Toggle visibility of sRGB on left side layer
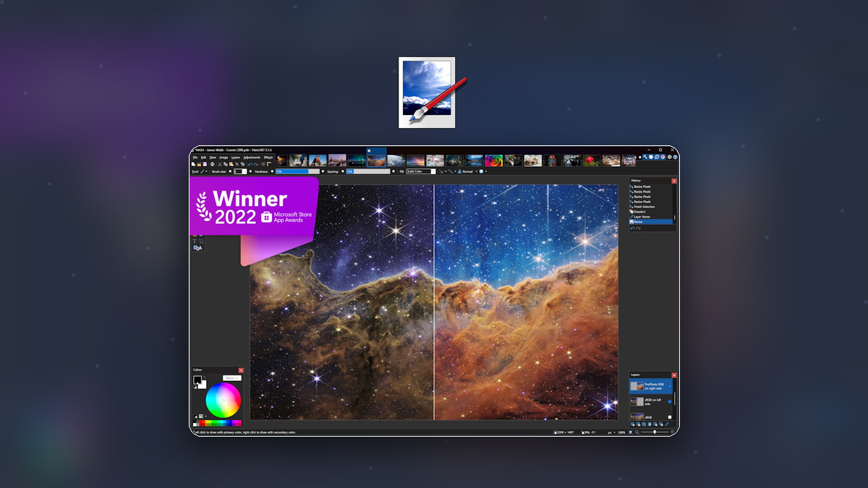 click(x=670, y=402)
